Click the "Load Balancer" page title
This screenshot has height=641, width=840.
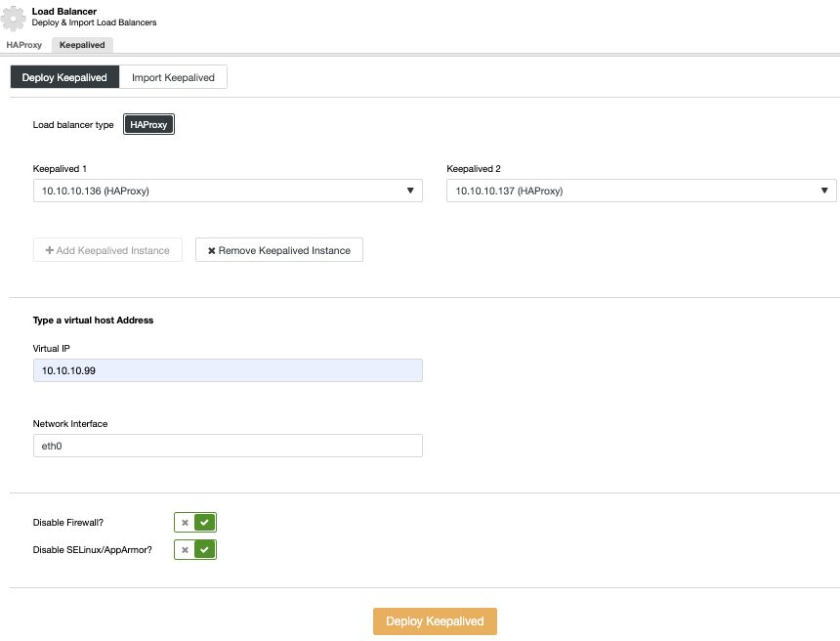tap(64, 12)
